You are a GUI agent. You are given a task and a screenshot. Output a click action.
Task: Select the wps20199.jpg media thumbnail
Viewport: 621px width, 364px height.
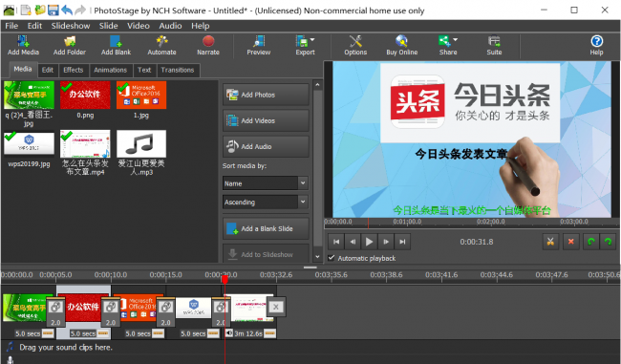29,143
